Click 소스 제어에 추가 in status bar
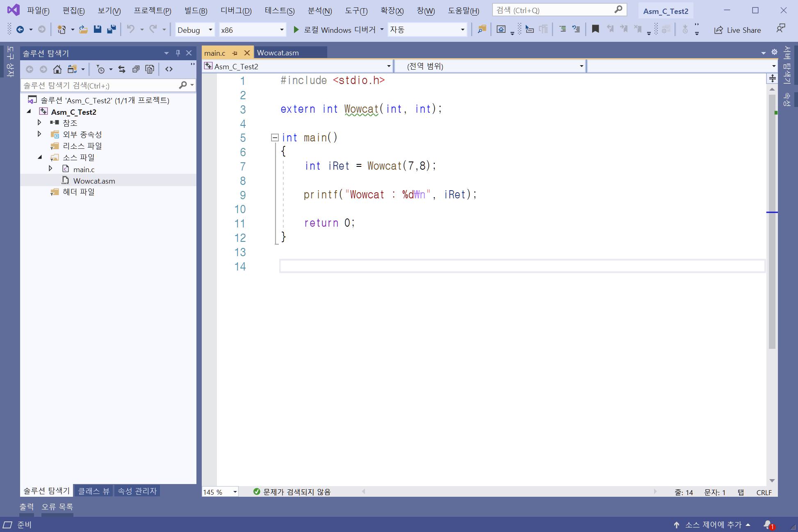 713,525
